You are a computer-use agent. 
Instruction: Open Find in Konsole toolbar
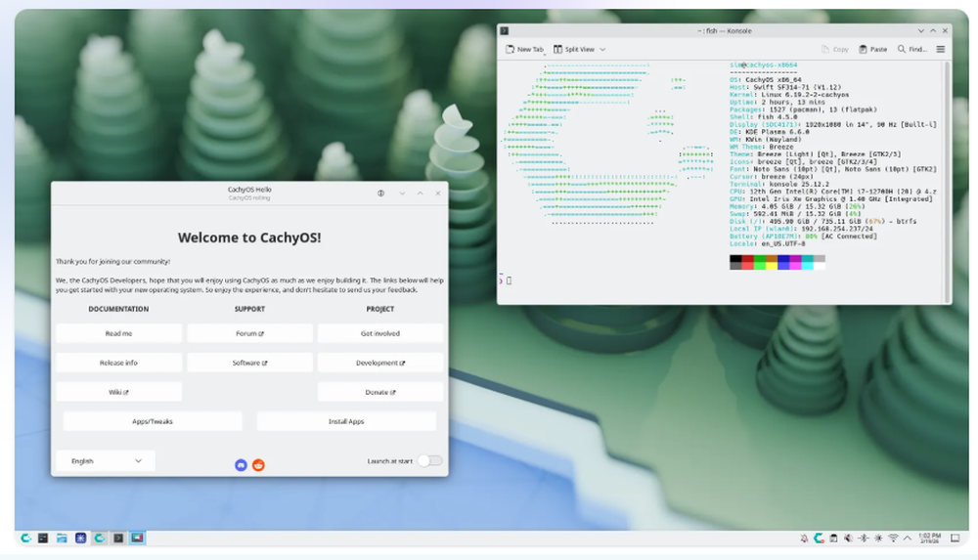point(911,49)
